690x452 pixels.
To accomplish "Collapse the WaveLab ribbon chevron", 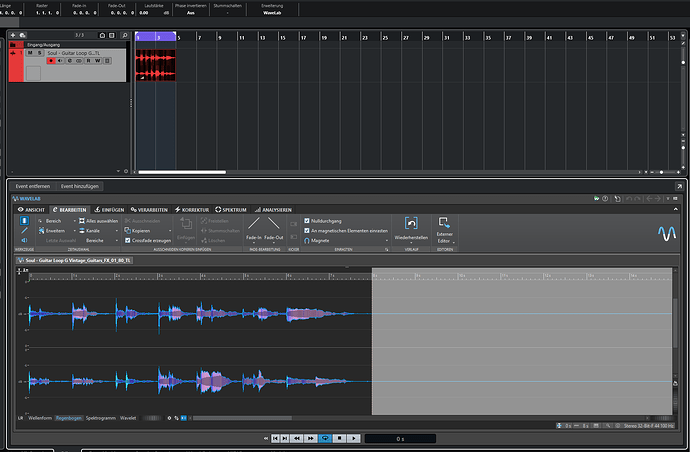I will point(676,209).
